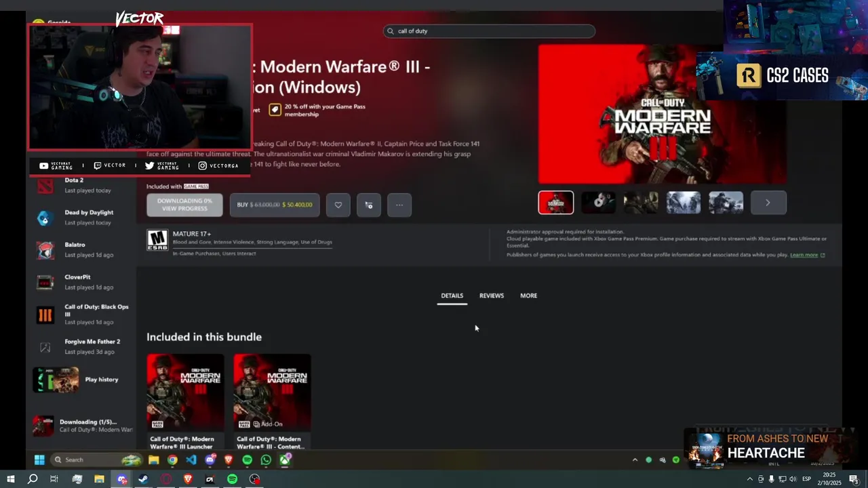Open Opera GX on the bottom taskbar
The image size is (868, 488).
[166, 479]
